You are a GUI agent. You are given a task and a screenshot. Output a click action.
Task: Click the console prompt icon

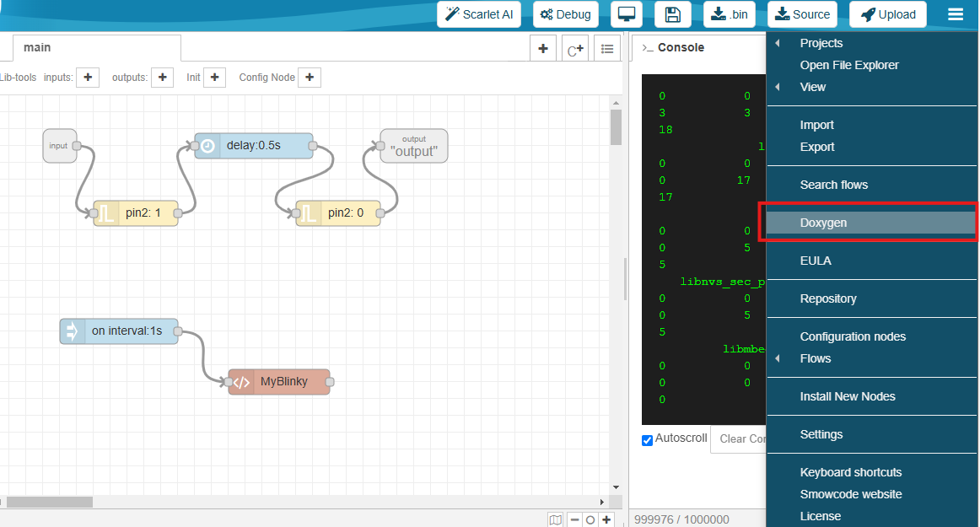click(x=648, y=48)
